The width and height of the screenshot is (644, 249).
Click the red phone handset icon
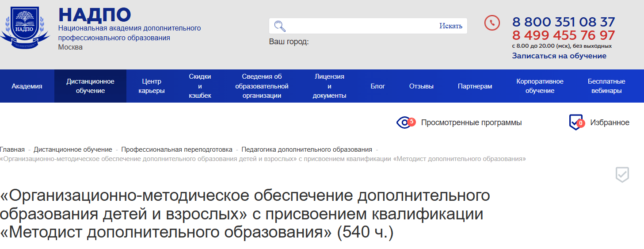[x=492, y=23]
